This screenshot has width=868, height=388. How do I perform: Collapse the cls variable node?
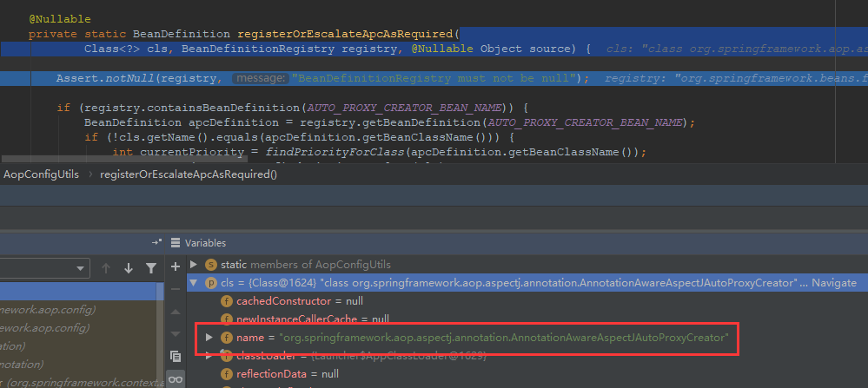coord(194,283)
